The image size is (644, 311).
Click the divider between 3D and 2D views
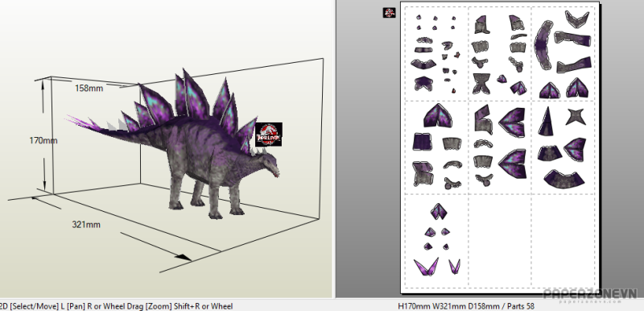click(x=334, y=149)
